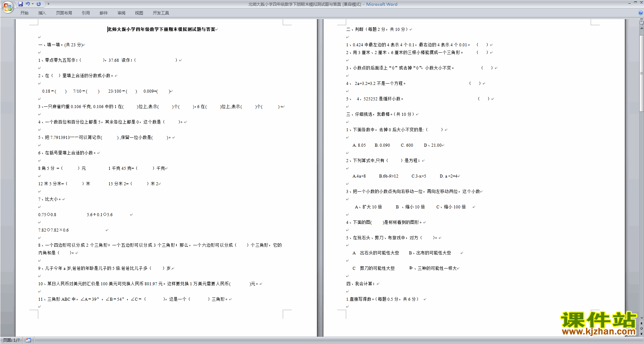
Task: Click answer option C、缩小 100 倍
Action: point(451,207)
